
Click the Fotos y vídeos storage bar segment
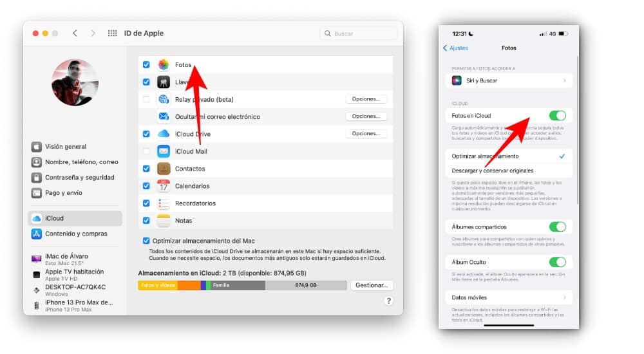[x=158, y=285]
